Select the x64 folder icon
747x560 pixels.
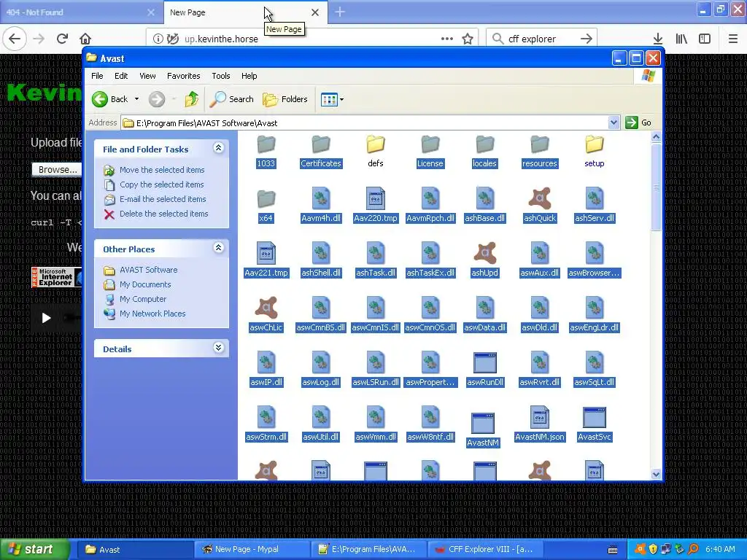pyautogui.click(x=266, y=198)
